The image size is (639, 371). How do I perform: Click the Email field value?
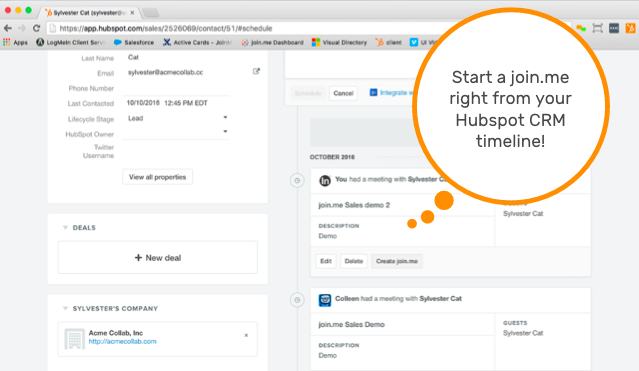point(165,72)
